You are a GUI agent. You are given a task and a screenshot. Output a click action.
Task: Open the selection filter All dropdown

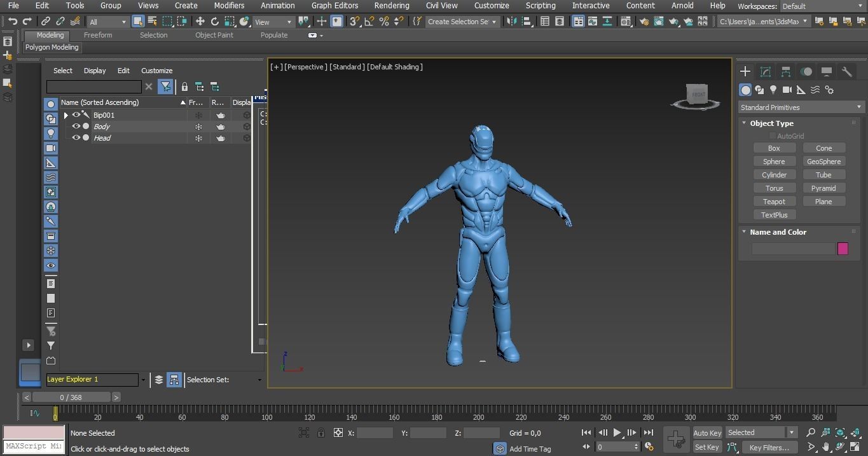click(107, 22)
